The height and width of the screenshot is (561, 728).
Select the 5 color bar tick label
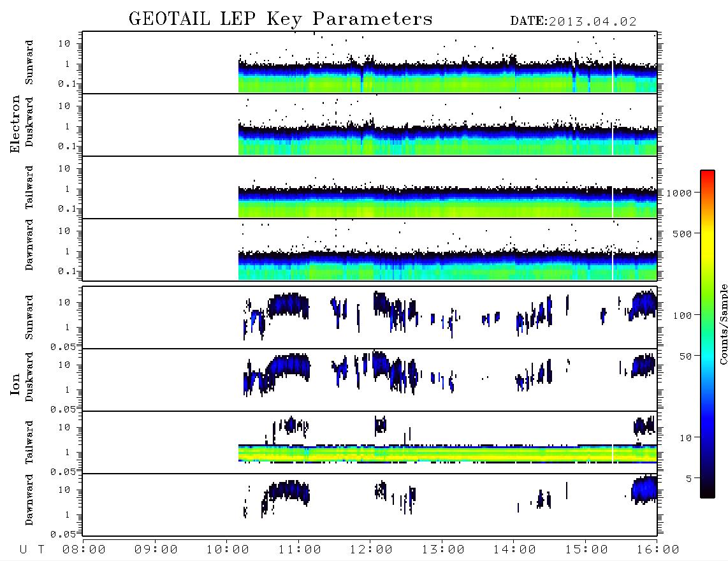[x=688, y=479]
